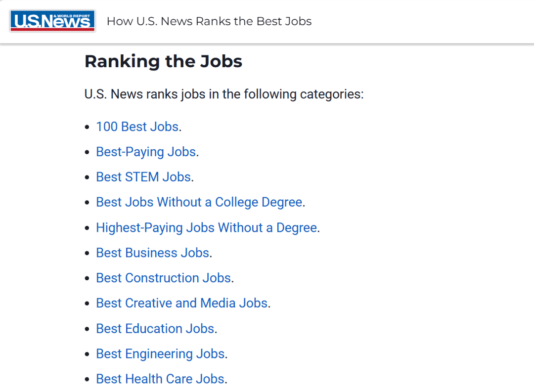Open the Best Business Jobs link
This screenshot has width=534, height=392.
pos(153,253)
